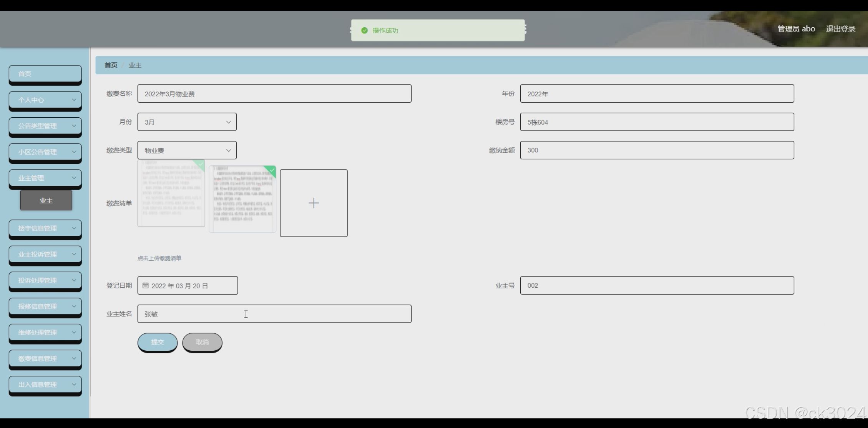Expand 个人中心 sidebar menu
Viewport: 868px width, 428px height.
45,100
